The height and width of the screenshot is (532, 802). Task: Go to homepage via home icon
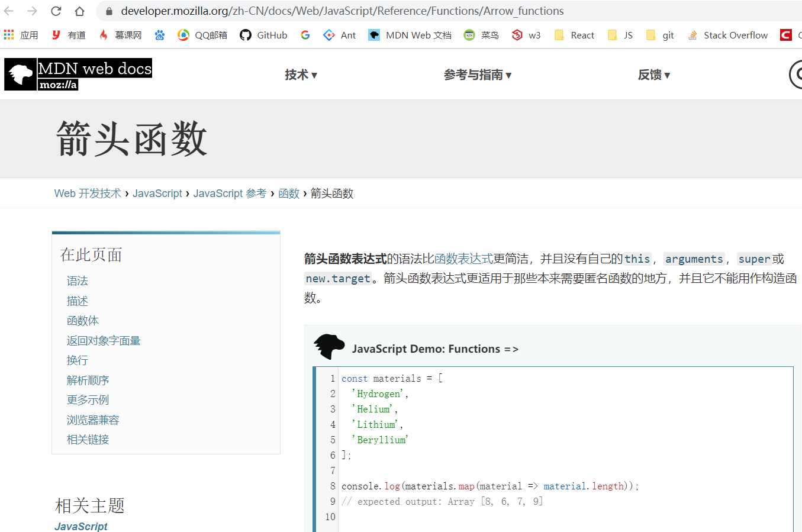click(80, 10)
